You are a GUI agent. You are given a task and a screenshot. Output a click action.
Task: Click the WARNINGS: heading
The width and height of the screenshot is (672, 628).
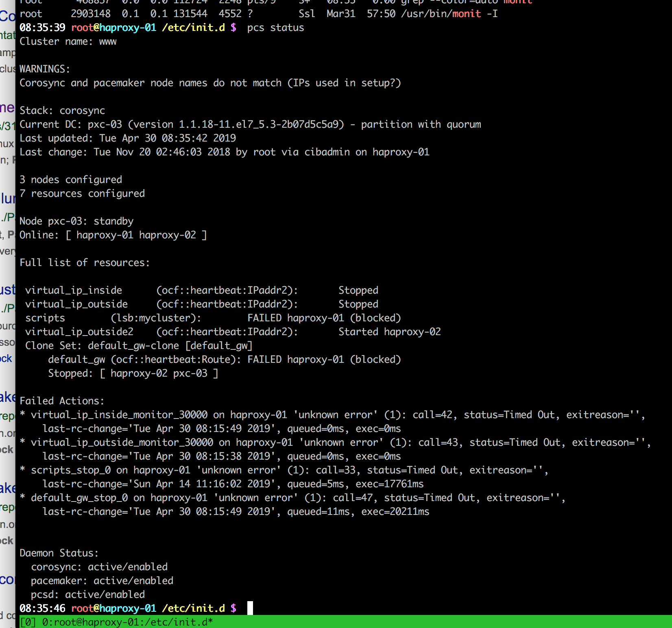click(45, 69)
